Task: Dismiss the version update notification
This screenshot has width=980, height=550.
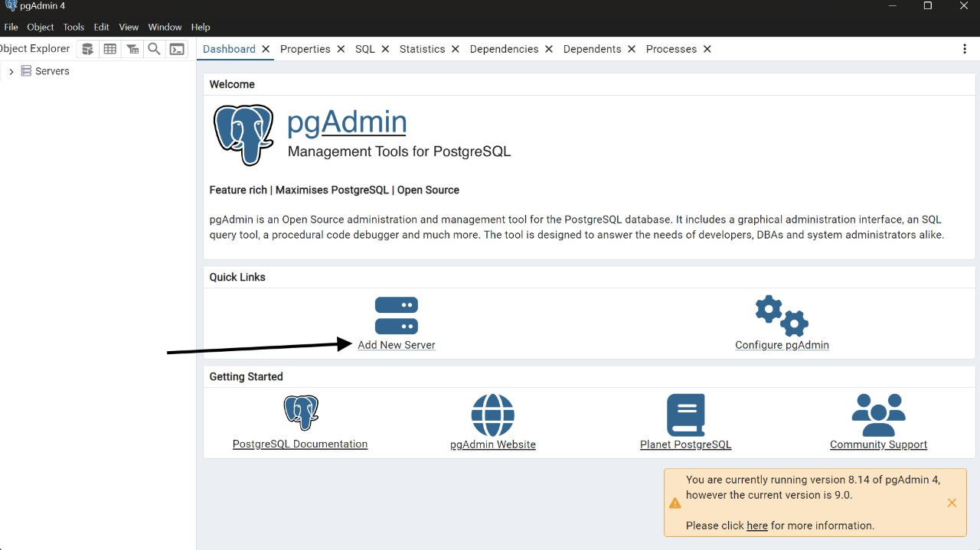Action: pyautogui.click(x=952, y=503)
